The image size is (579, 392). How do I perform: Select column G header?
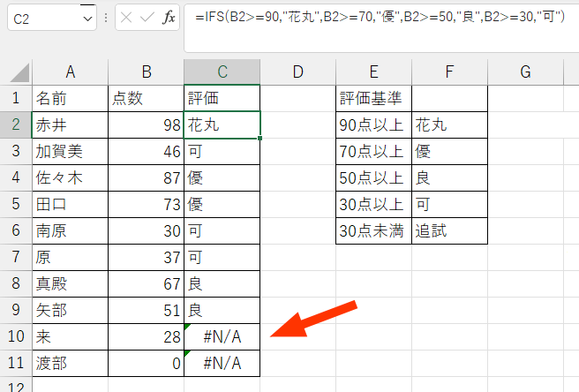(525, 72)
